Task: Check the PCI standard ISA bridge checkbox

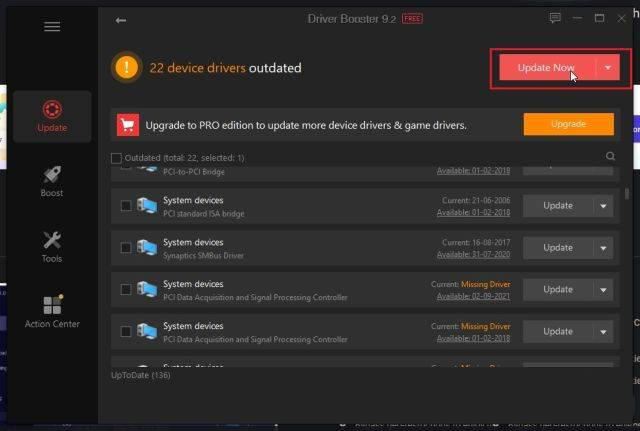Action: (125, 206)
